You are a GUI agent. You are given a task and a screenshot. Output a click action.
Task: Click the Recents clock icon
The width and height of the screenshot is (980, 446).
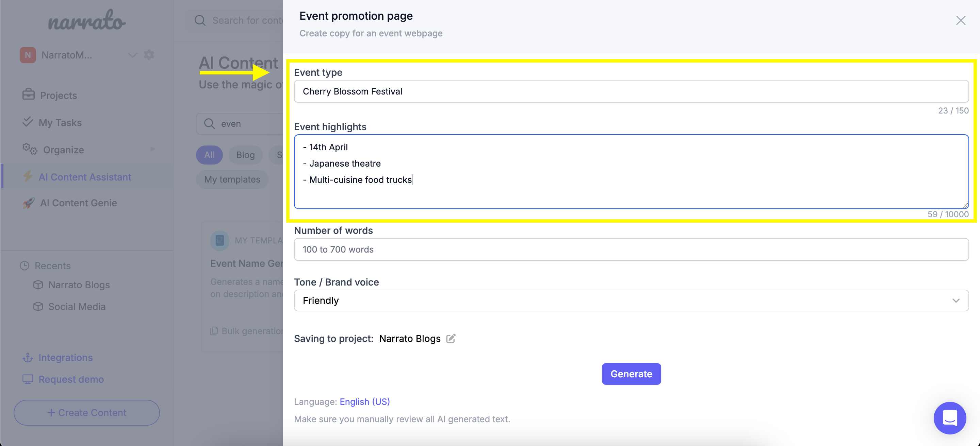pyautogui.click(x=24, y=265)
